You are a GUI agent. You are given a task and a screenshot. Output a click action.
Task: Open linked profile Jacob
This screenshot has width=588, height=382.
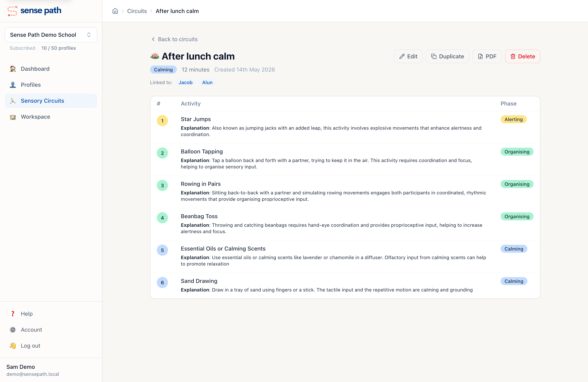pyautogui.click(x=186, y=83)
